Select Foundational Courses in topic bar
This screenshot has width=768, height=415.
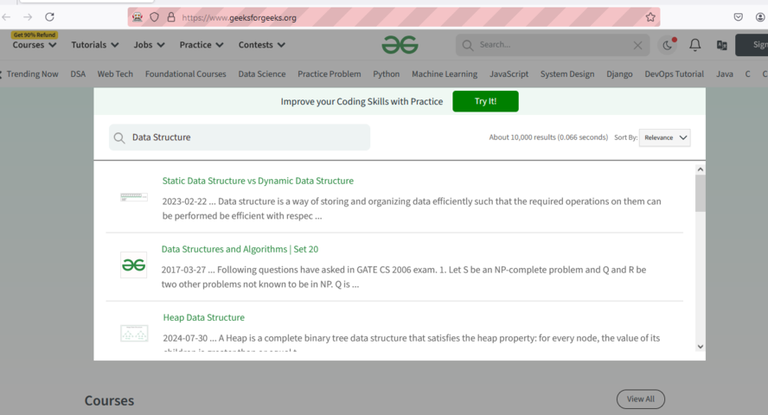[x=186, y=74]
